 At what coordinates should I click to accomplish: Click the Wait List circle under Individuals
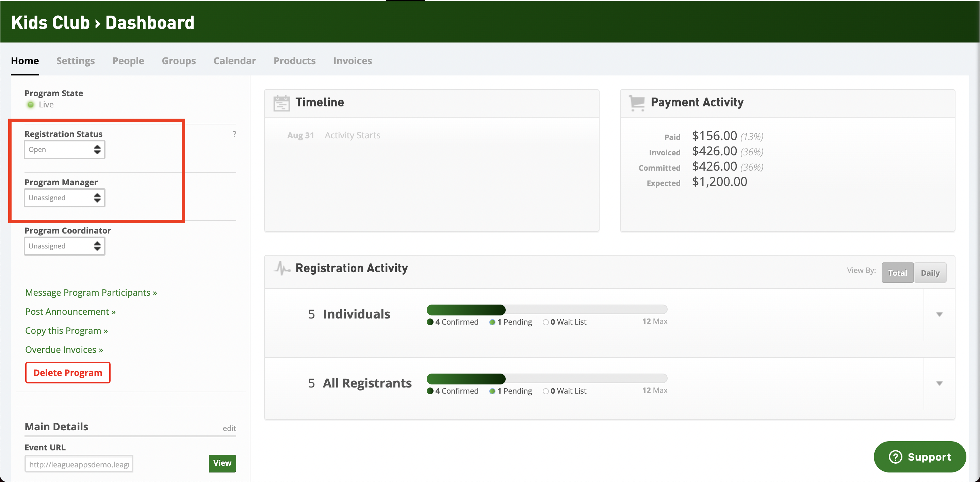click(545, 322)
